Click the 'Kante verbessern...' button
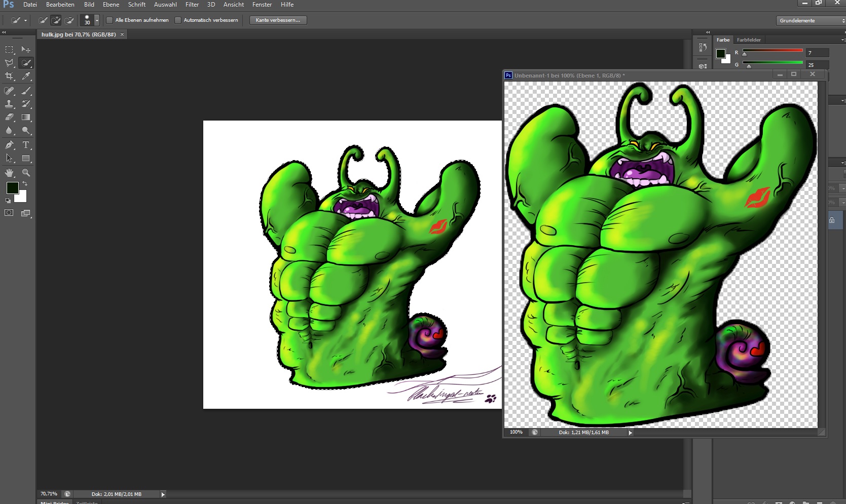Viewport: 846px width, 504px height. coord(278,20)
